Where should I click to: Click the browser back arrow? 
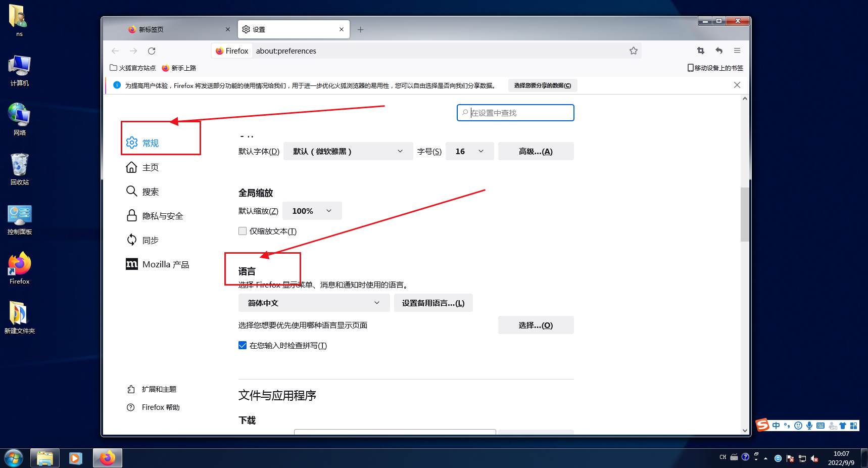115,51
